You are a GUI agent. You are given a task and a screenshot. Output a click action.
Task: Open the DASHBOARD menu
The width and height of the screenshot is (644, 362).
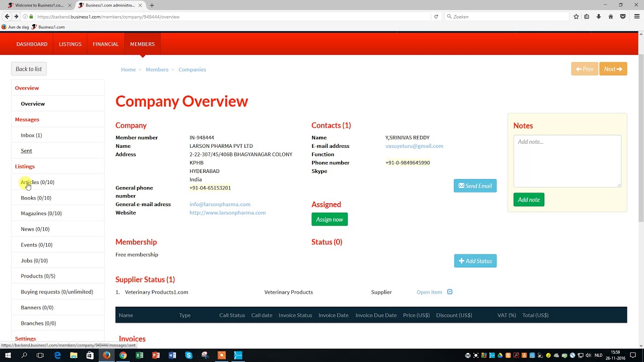click(x=32, y=44)
